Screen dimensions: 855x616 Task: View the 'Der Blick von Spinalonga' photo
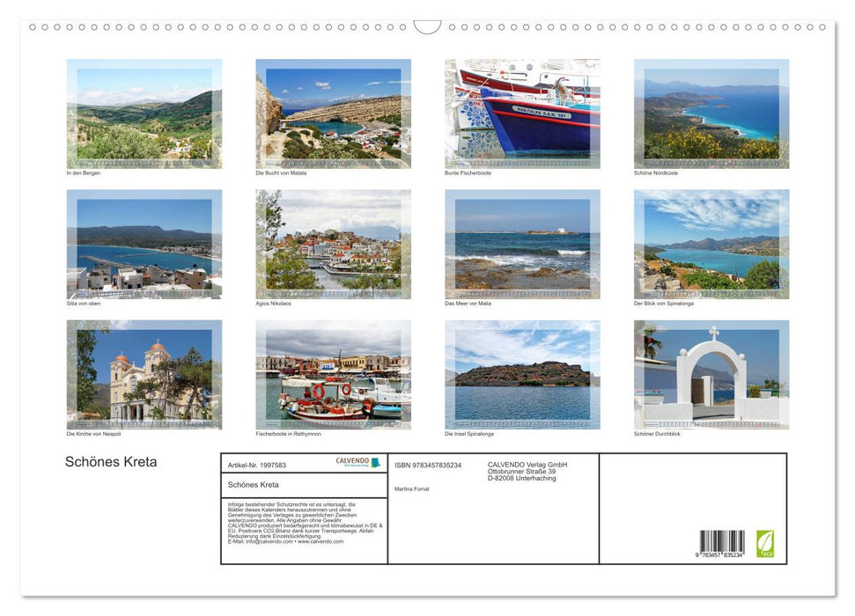(711, 244)
